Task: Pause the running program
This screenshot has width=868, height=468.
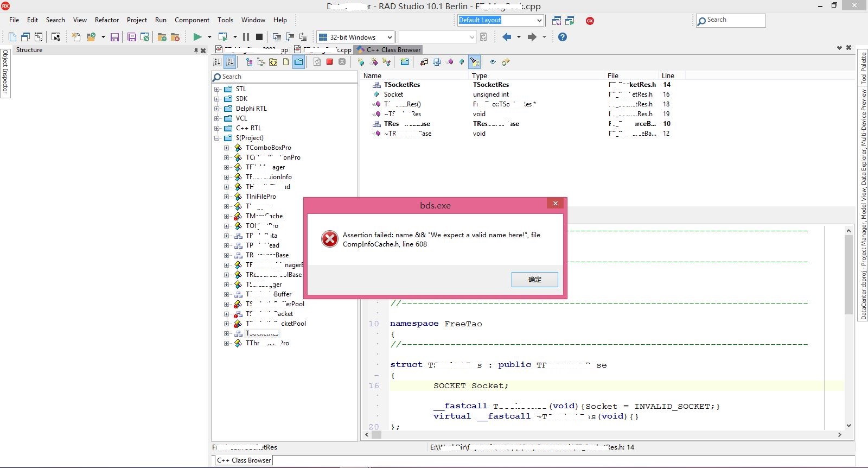Action: [246, 37]
